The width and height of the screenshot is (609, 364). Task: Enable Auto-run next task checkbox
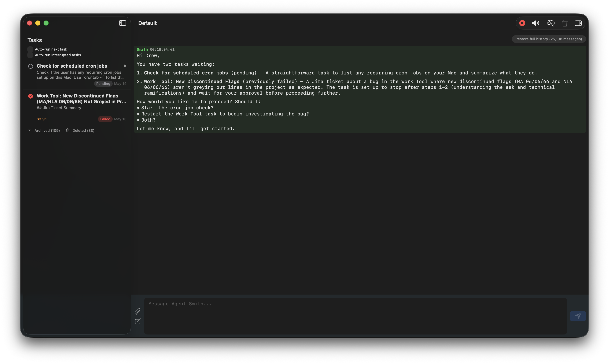[30, 49]
